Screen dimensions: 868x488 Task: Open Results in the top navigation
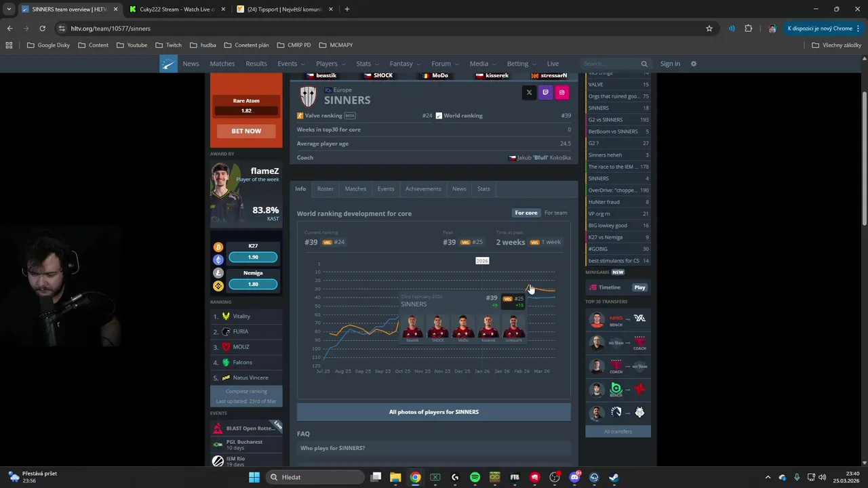point(256,64)
